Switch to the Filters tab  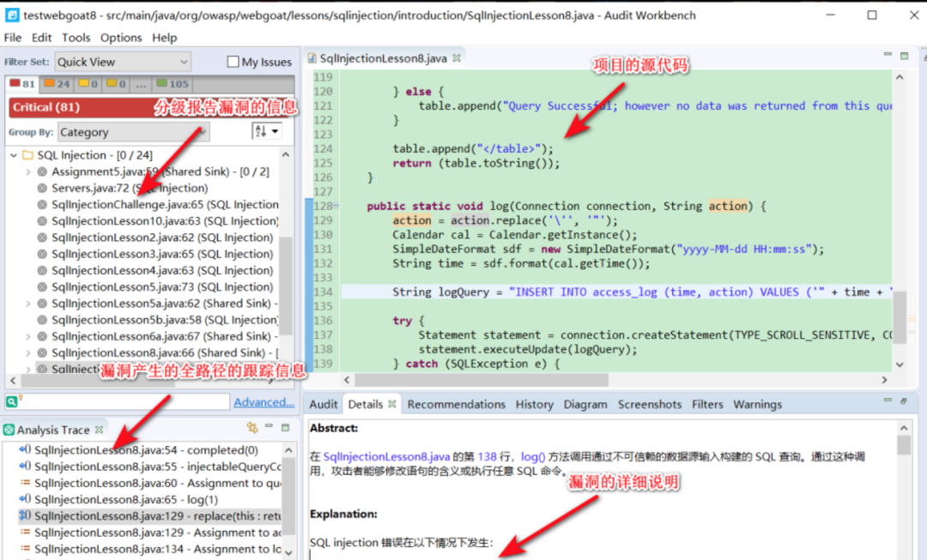click(x=707, y=405)
